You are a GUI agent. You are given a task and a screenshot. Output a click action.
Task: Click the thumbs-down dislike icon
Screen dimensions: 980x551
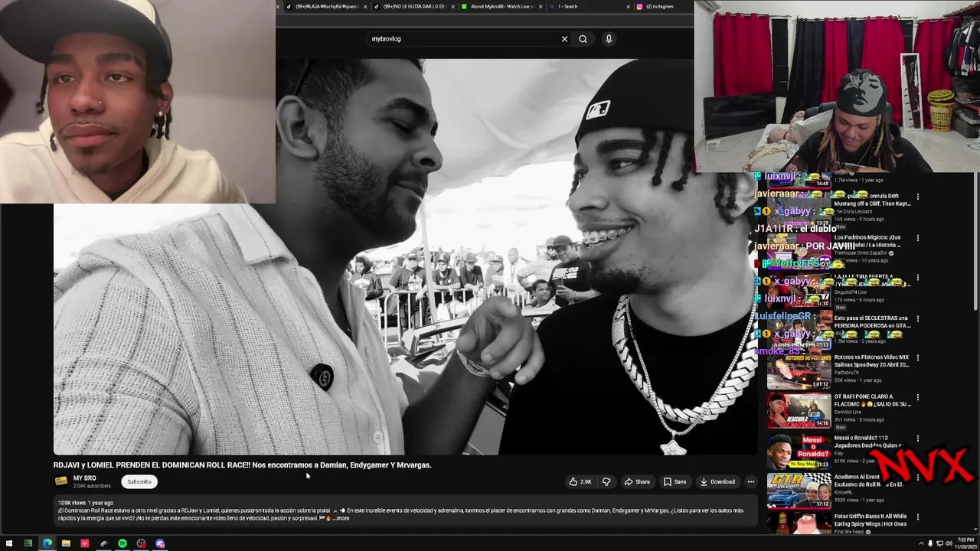coord(606,482)
